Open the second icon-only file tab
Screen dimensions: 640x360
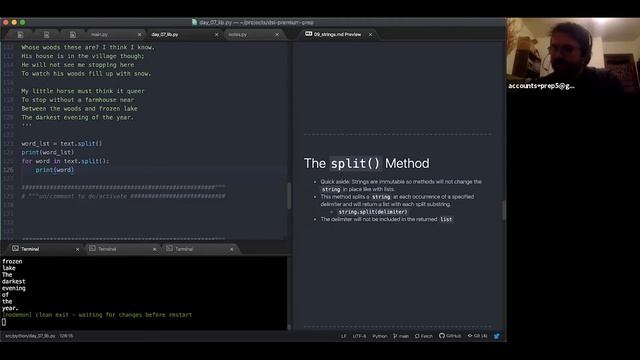pos(47,35)
